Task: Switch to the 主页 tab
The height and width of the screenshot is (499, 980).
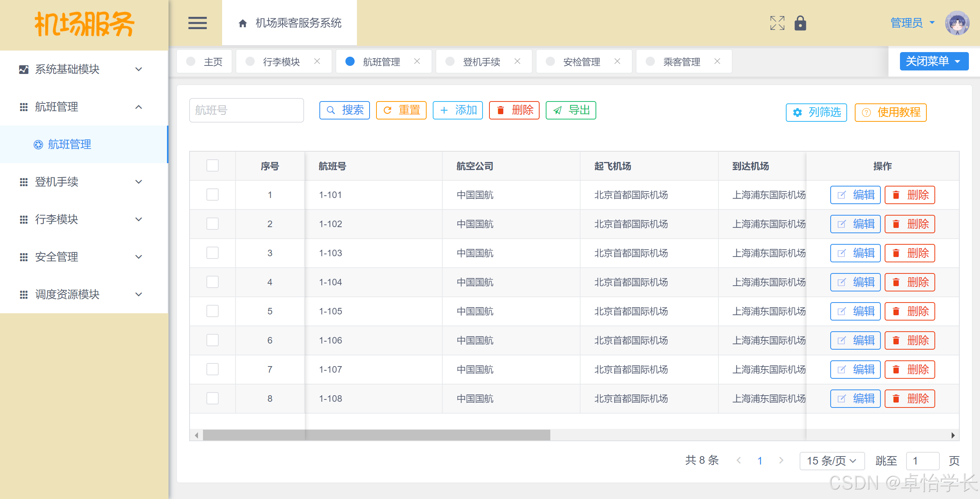Action: tap(205, 61)
